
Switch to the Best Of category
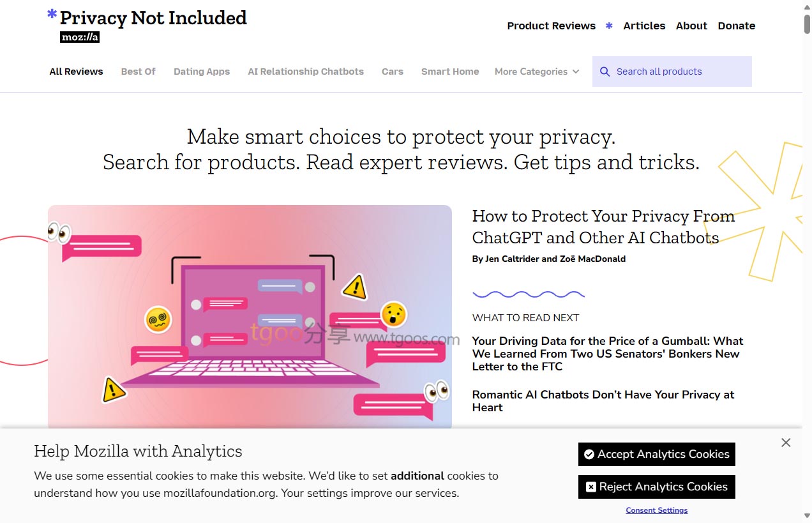click(x=138, y=72)
